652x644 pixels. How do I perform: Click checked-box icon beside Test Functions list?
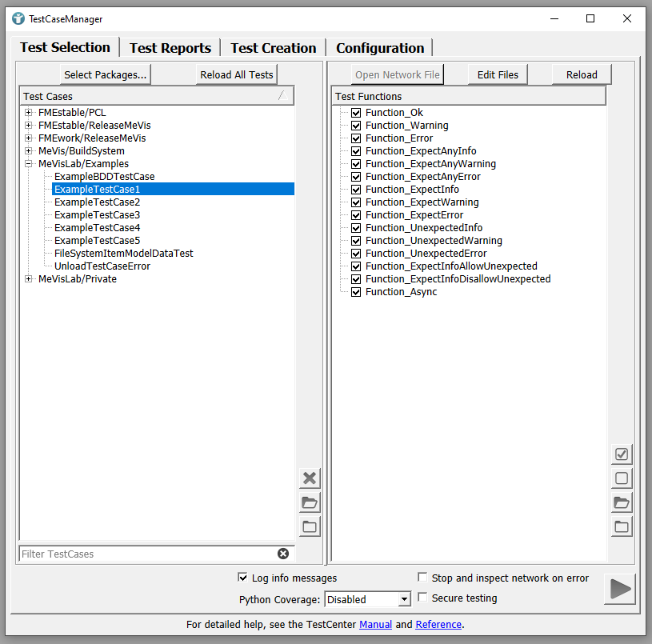(622, 454)
